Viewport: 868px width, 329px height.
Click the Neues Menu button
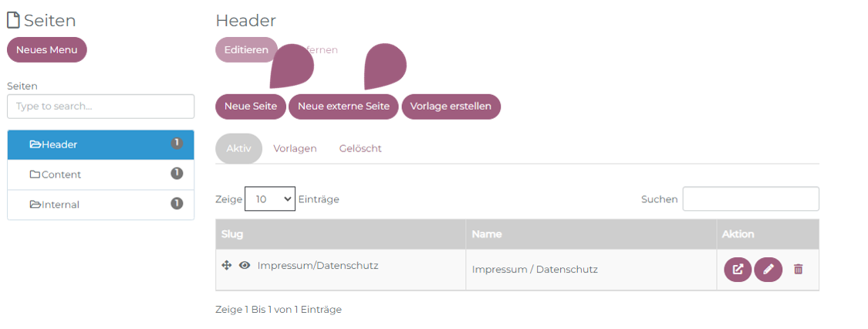47,50
